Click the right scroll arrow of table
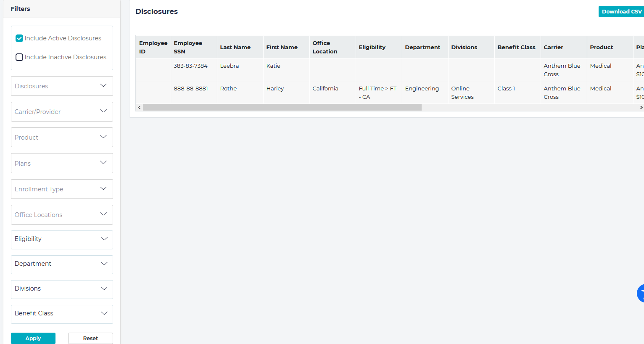The width and height of the screenshot is (644, 344). point(641,108)
